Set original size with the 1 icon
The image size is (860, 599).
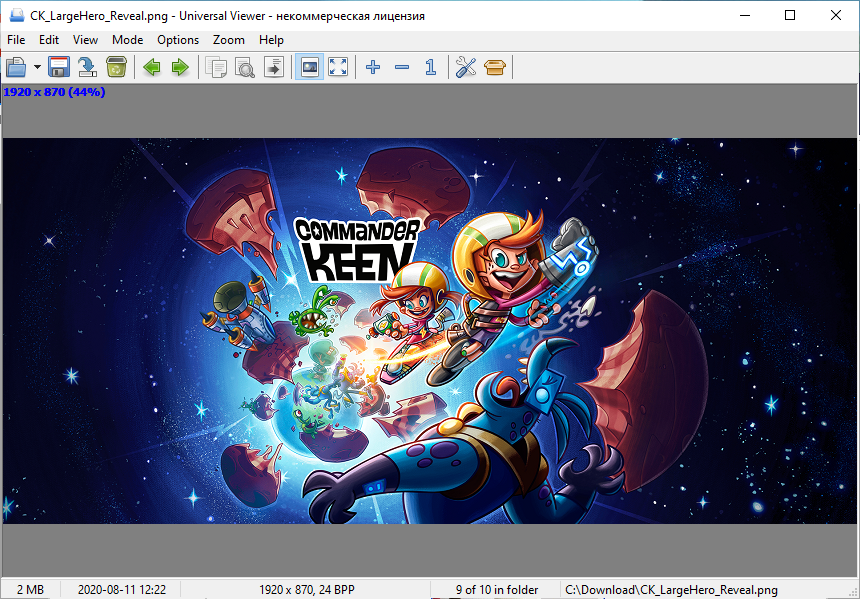click(x=430, y=67)
